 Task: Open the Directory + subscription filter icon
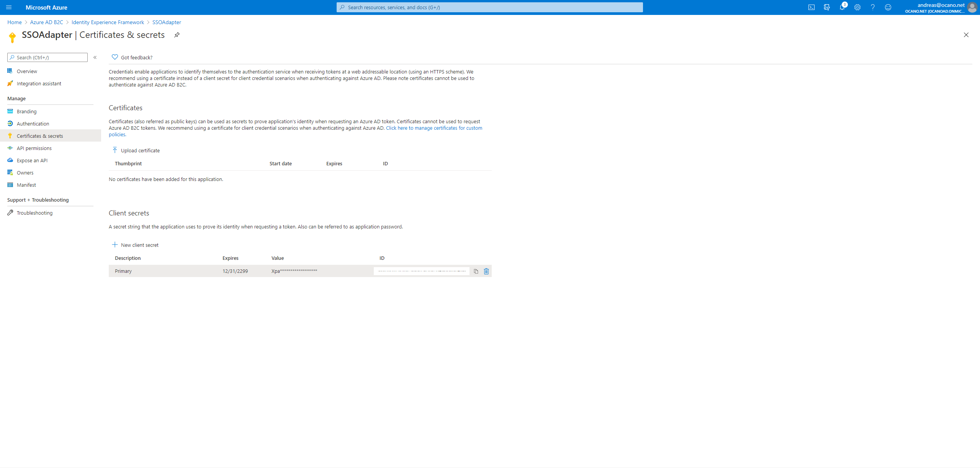click(x=826, y=7)
